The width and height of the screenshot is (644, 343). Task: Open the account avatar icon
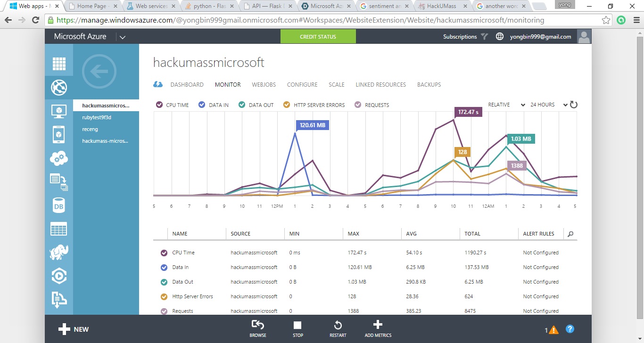coord(584,37)
